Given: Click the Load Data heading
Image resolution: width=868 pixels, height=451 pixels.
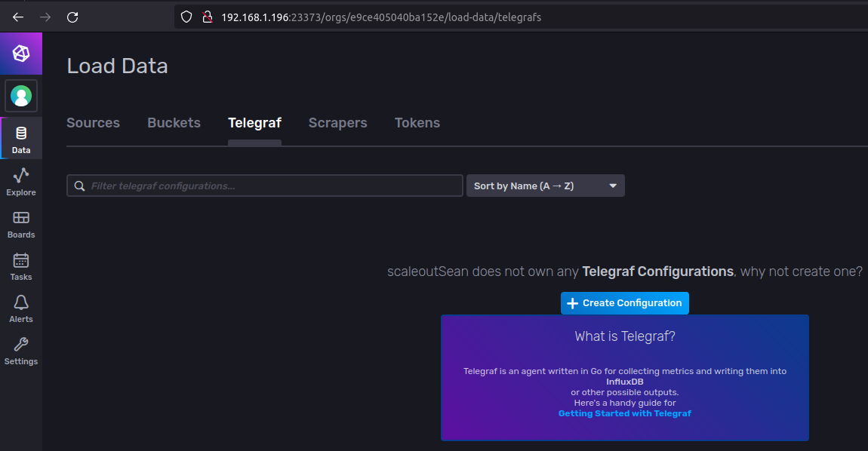Looking at the screenshot, I should click(x=117, y=66).
